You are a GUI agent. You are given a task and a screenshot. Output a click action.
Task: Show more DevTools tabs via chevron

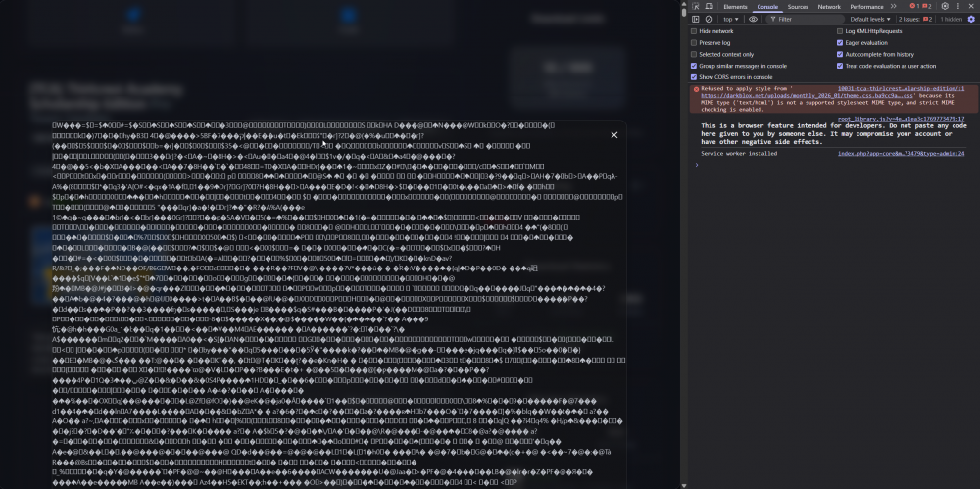tap(893, 6)
